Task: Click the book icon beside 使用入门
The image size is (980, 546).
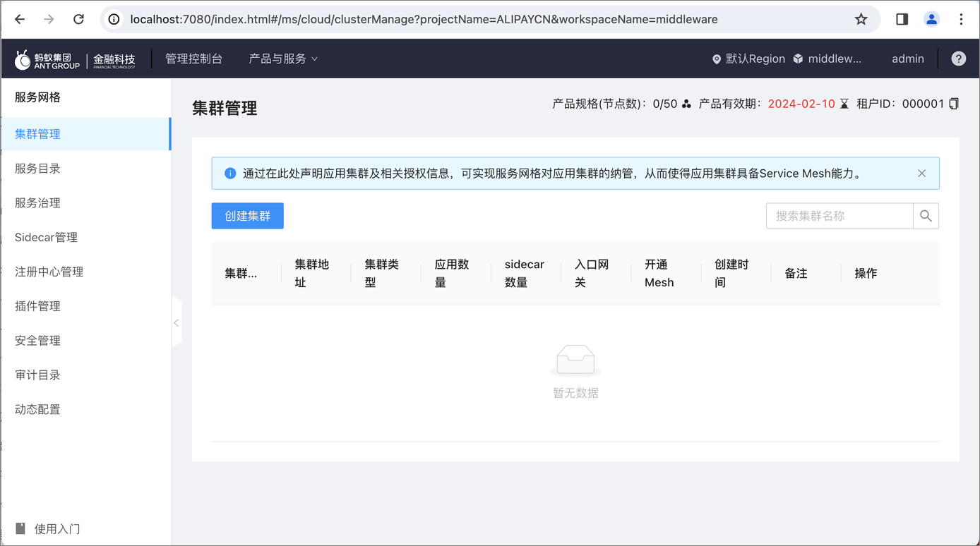Action: pos(20,528)
